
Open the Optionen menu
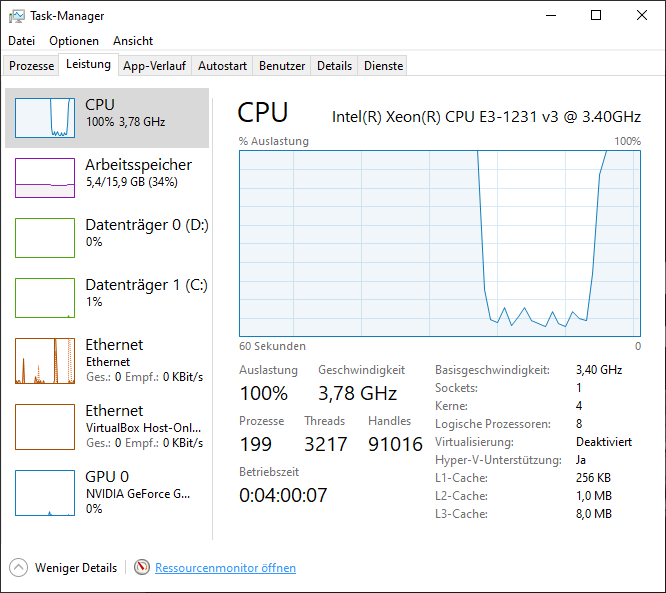[74, 41]
